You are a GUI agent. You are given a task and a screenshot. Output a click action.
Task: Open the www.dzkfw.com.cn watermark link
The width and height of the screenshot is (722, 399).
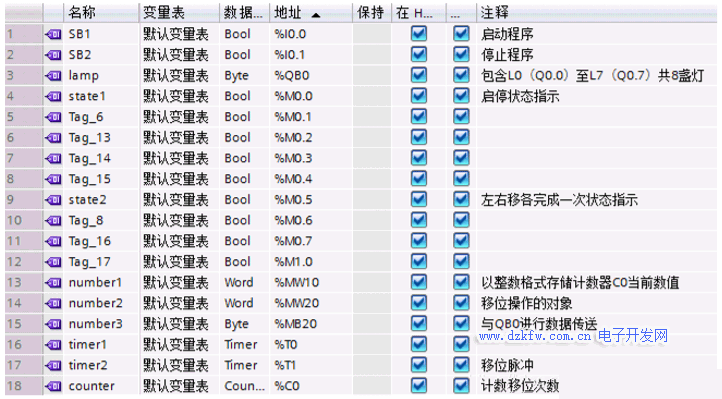535,336
